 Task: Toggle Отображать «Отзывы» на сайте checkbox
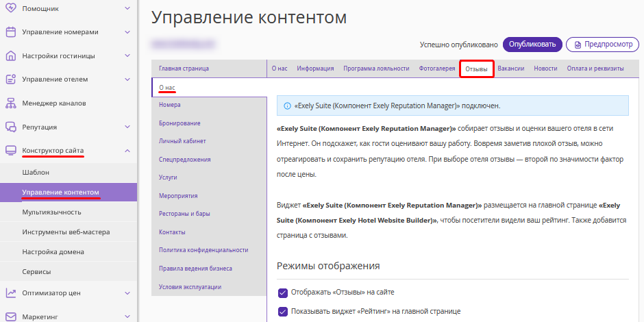coord(282,293)
